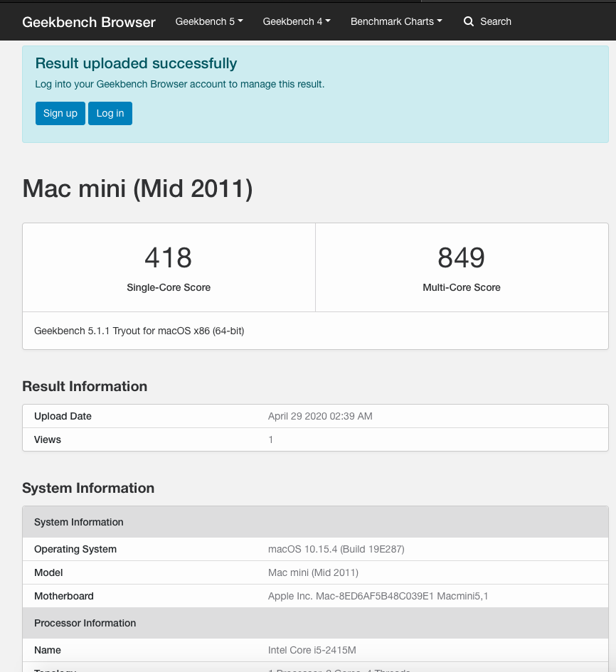Click the 'Model' row label

tap(48, 572)
